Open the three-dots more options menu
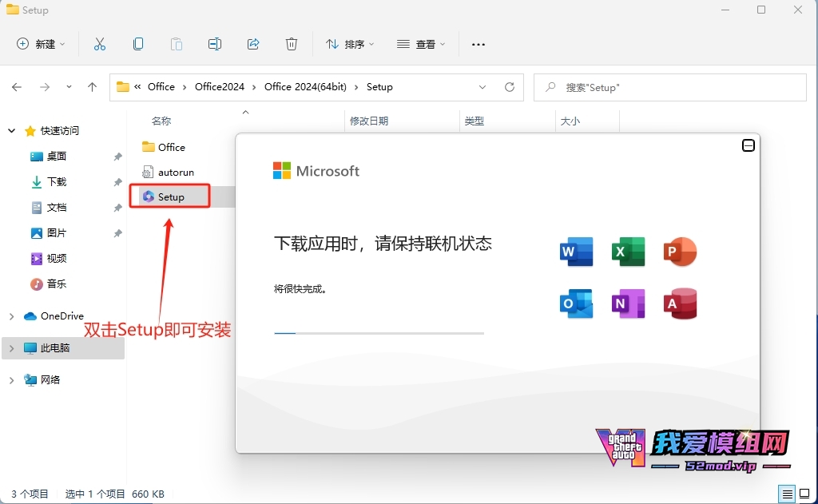This screenshot has width=818, height=504. [x=478, y=45]
